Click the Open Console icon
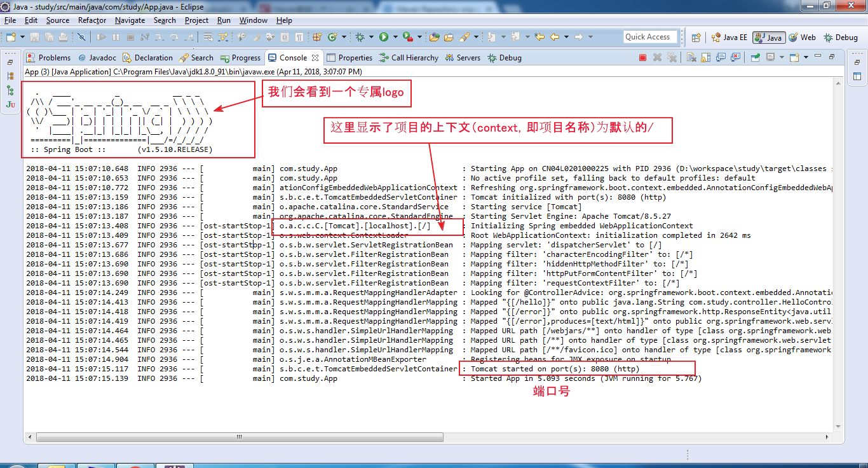The image size is (868, 468). 794,57
